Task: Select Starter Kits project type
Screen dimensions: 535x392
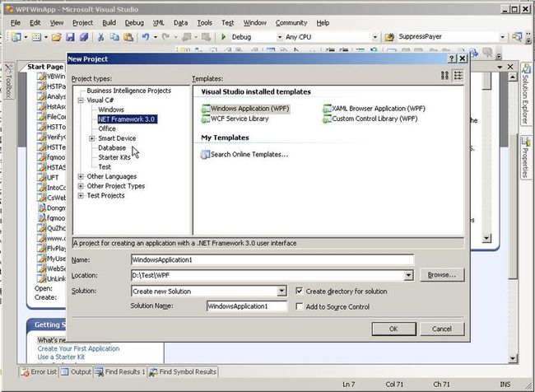Action: pos(114,157)
